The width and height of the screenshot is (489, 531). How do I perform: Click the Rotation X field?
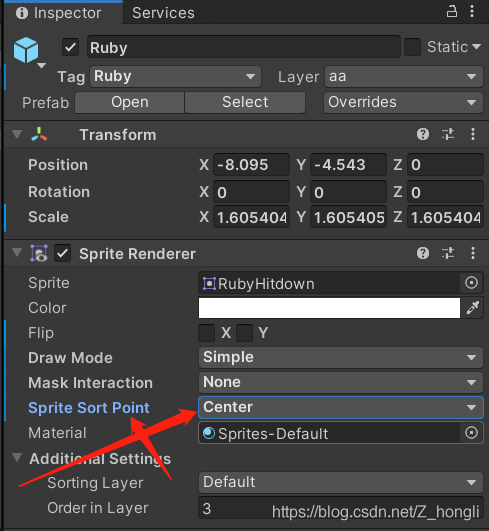(251, 192)
